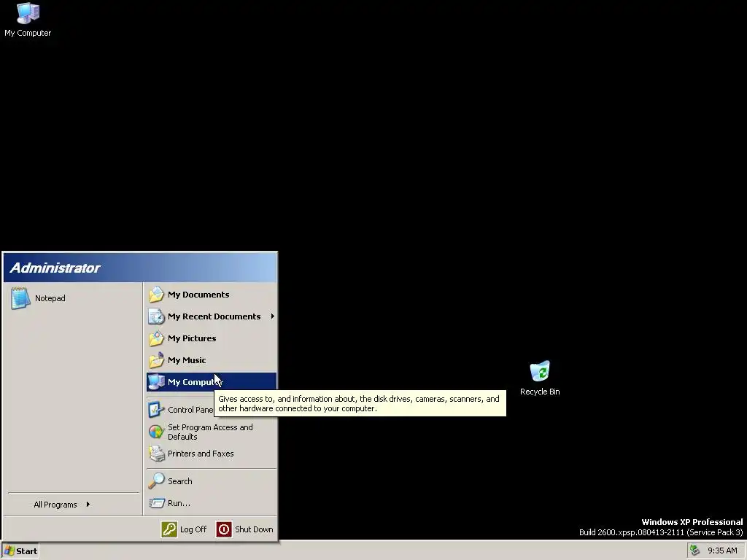Click the Log Off label

coord(193,529)
